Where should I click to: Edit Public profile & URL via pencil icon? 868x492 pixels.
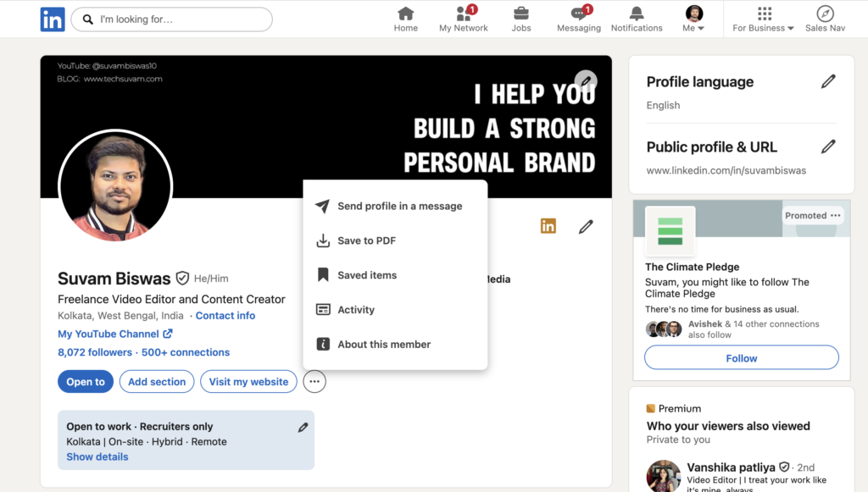[x=828, y=147]
